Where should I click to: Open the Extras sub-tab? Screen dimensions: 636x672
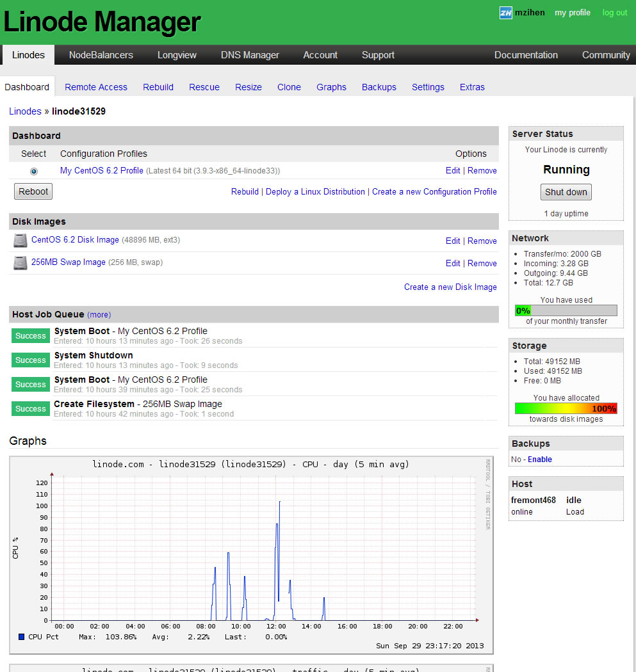tap(472, 87)
